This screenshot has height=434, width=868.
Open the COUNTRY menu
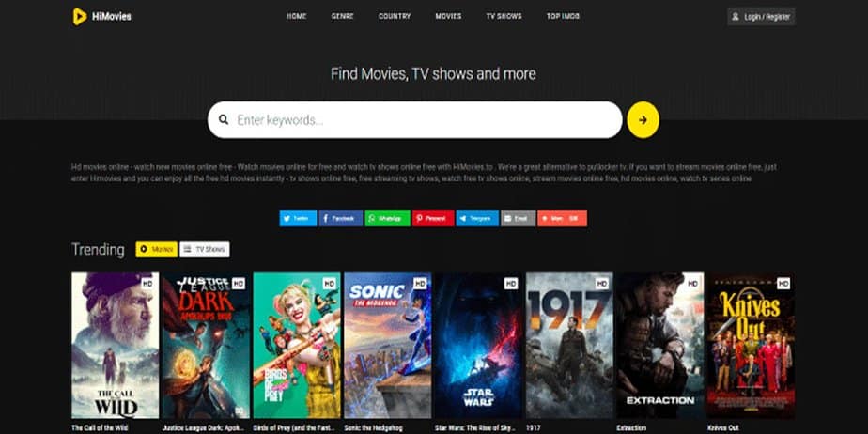395,16
